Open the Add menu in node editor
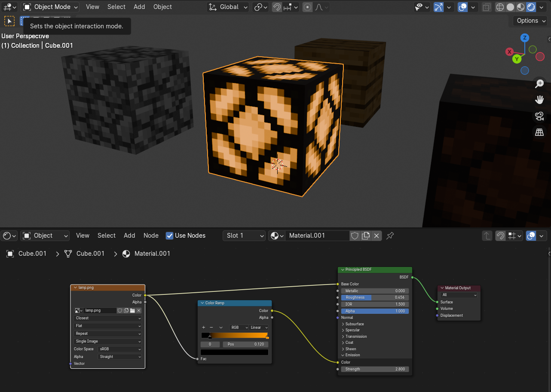 129,236
